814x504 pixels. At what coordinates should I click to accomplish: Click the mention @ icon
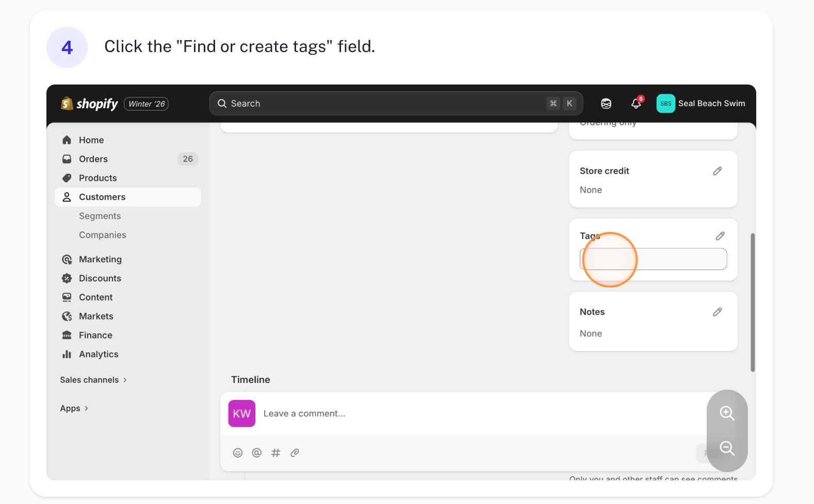click(256, 453)
